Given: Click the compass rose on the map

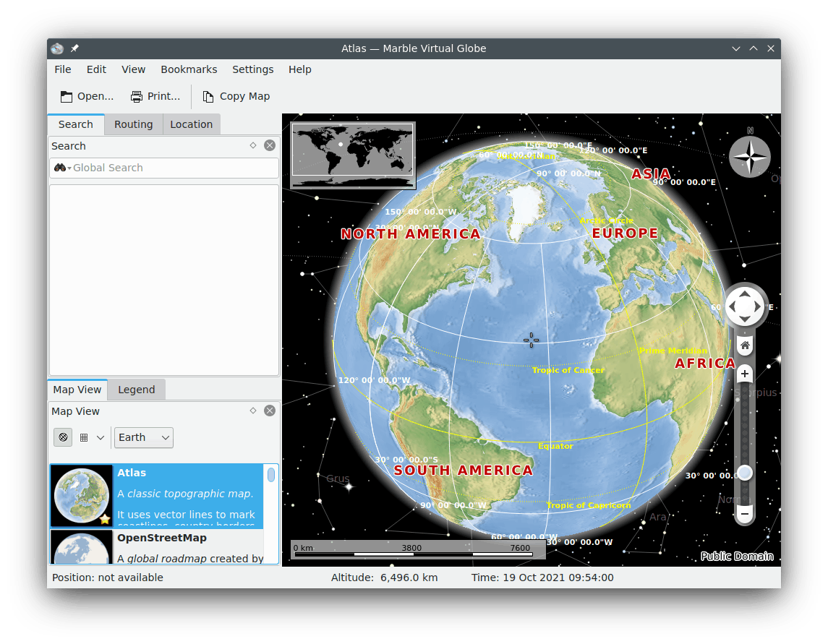Looking at the screenshot, I should (749, 157).
